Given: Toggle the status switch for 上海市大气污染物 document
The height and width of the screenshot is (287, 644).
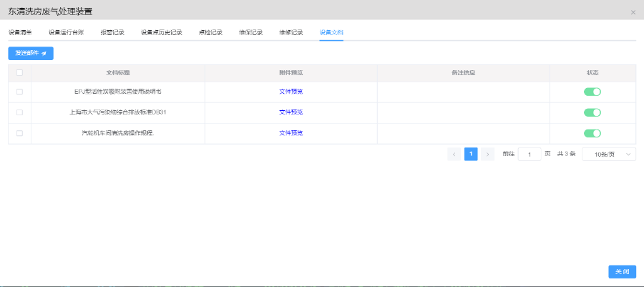Looking at the screenshot, I should [592, 112].
